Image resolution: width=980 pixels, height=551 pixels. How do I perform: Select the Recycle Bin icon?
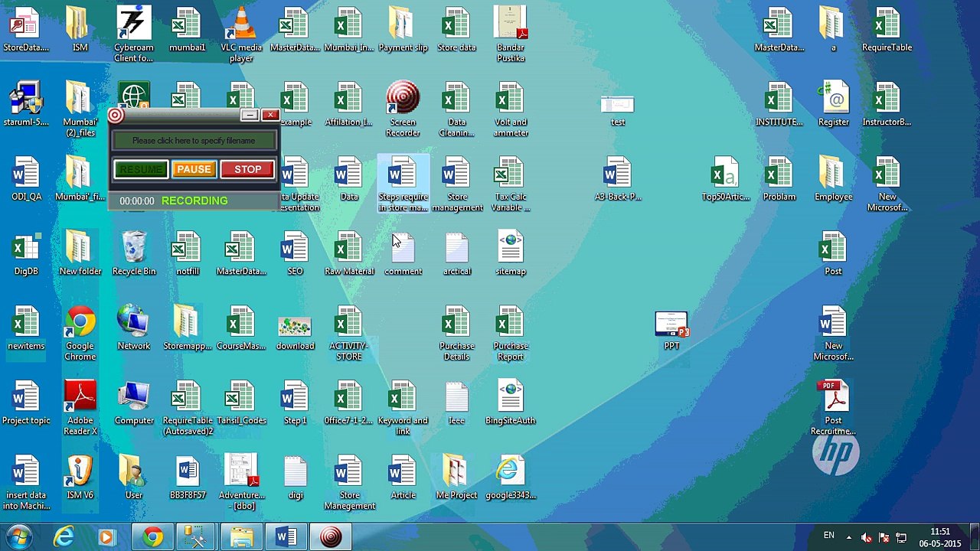134,253
